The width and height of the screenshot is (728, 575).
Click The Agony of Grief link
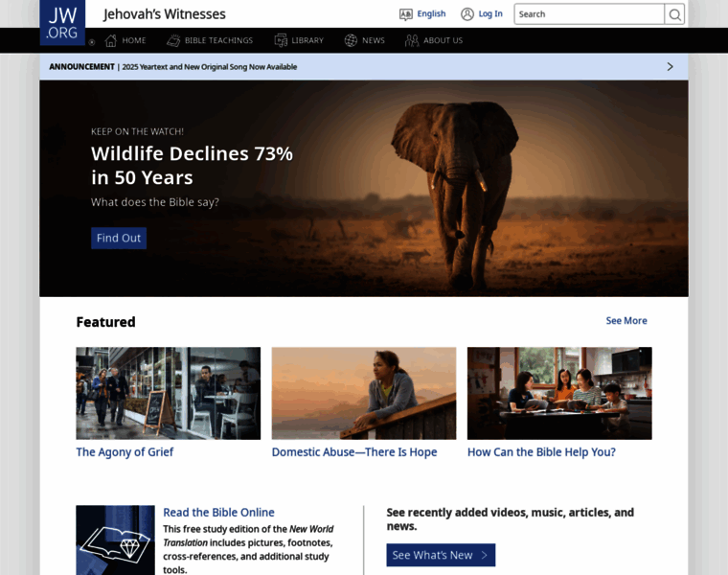125,452
